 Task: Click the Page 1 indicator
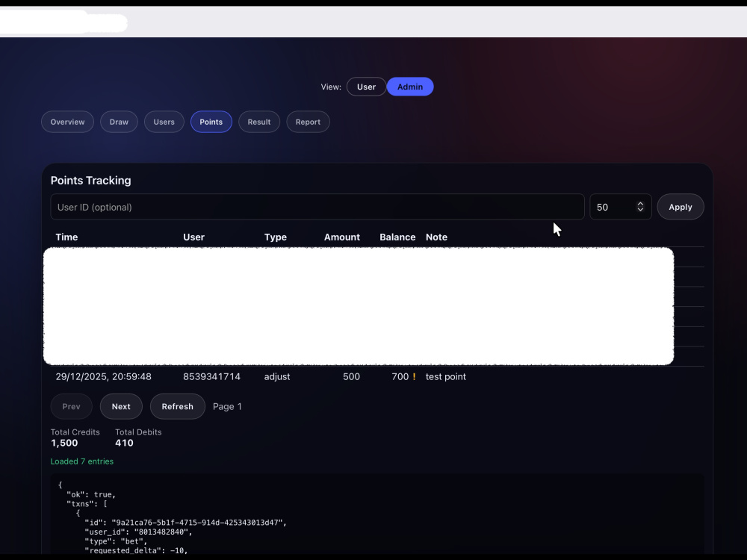coord(227,407)
